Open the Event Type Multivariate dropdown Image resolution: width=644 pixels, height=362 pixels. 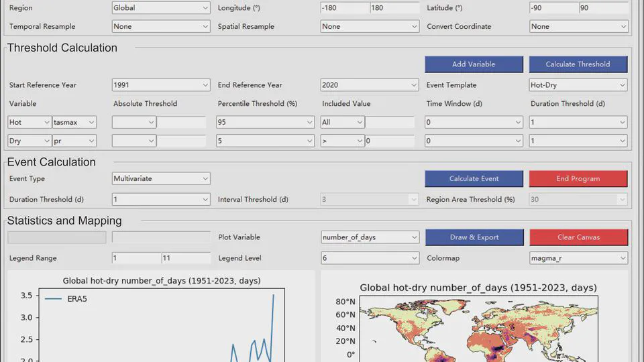(161, 179)
